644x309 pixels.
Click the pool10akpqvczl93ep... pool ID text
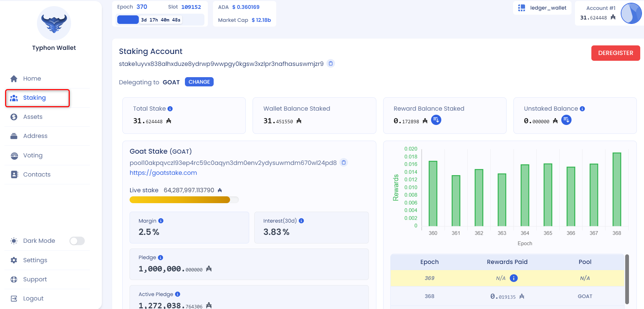click(233, 163)
